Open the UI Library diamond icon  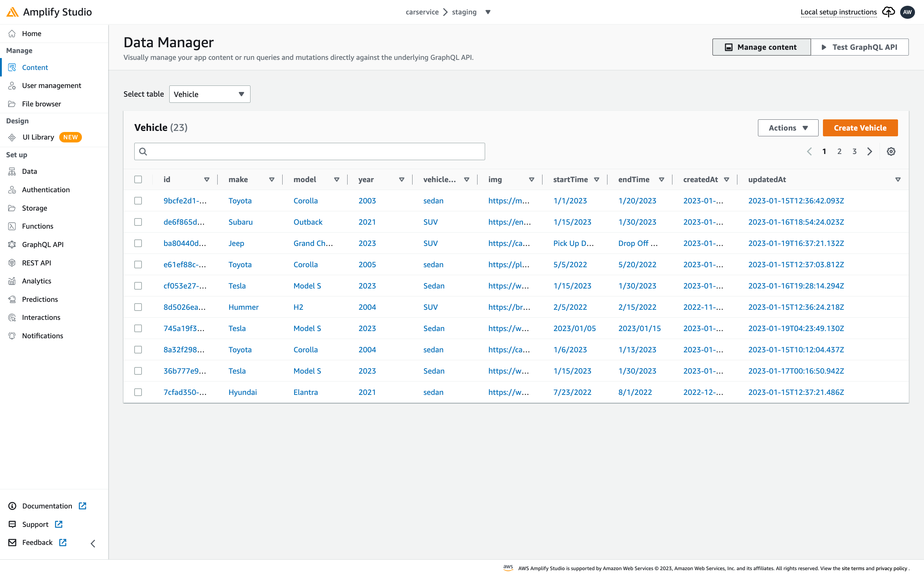(12, 137)
